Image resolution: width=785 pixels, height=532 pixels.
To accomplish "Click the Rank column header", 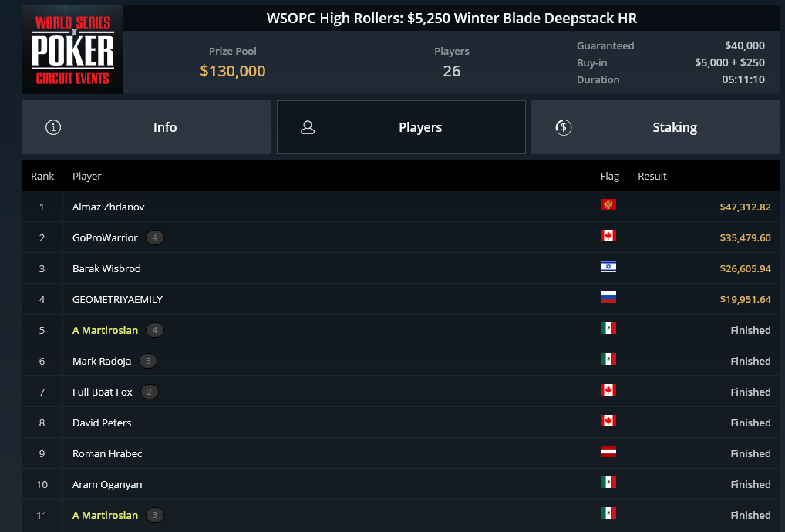I will click(x=42, y=176).
